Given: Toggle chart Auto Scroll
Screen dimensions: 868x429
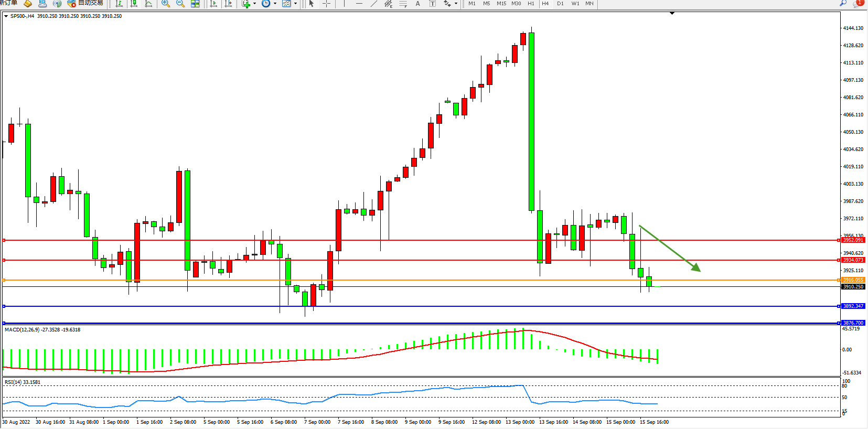Looking at the screenshot, I should (213, 4).
